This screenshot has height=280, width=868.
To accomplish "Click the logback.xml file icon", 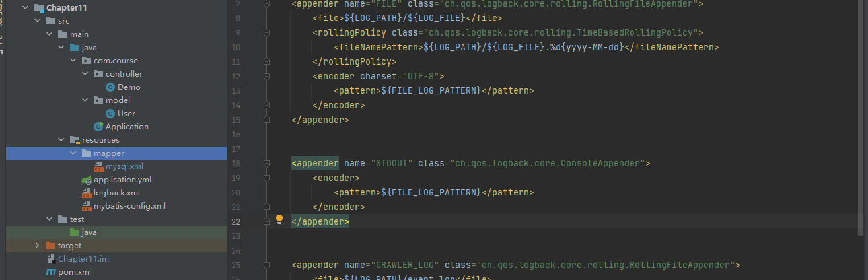I will click(87, 193).
